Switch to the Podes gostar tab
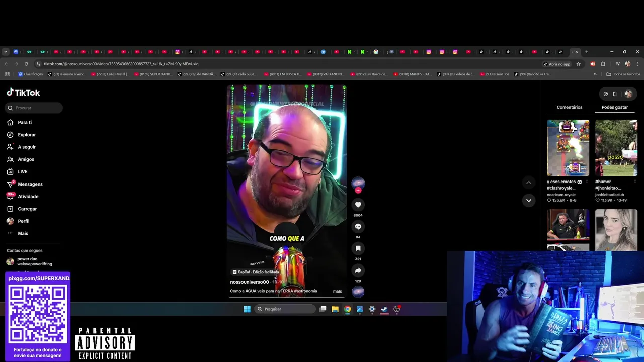The image size is (644, 362). coord(614,107)
